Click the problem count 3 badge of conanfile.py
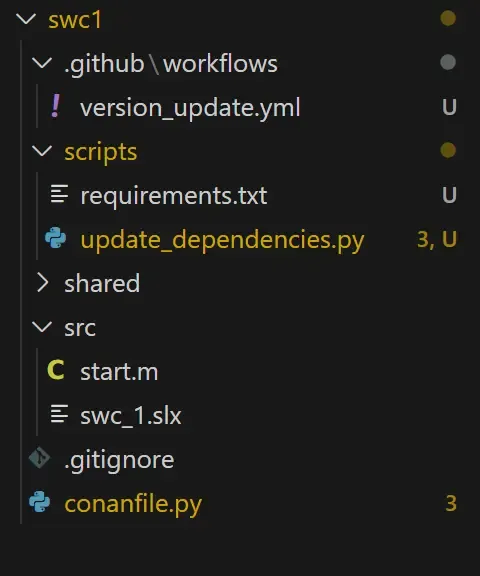480x576 pixels. 451,503
